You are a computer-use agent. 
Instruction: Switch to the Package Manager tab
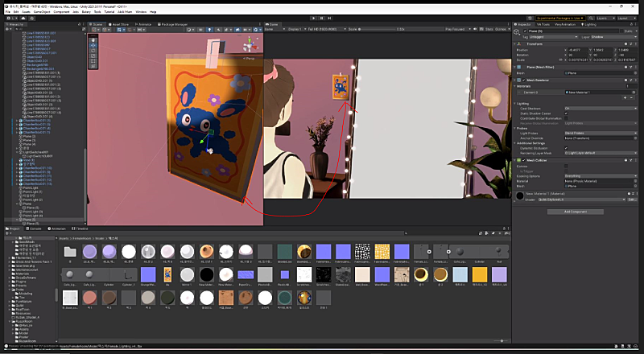pyautogui.click(x=171, y=25)
